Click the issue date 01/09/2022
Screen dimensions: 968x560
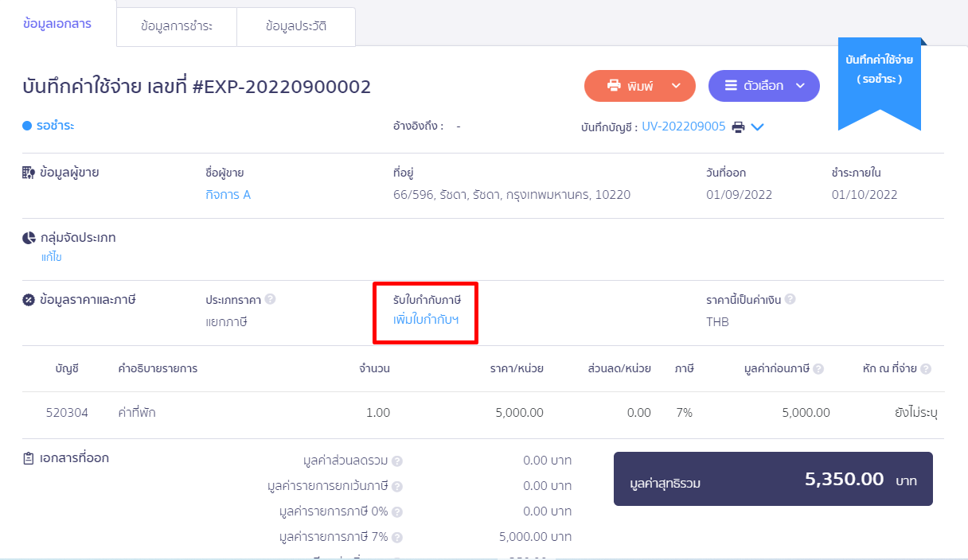pyautogui.click(x=739, y=195)
